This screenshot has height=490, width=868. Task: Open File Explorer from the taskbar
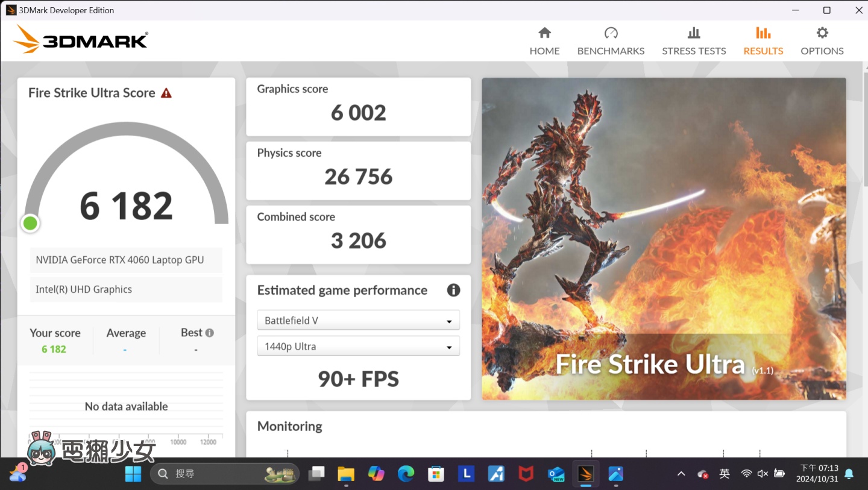tap(346, 474)
